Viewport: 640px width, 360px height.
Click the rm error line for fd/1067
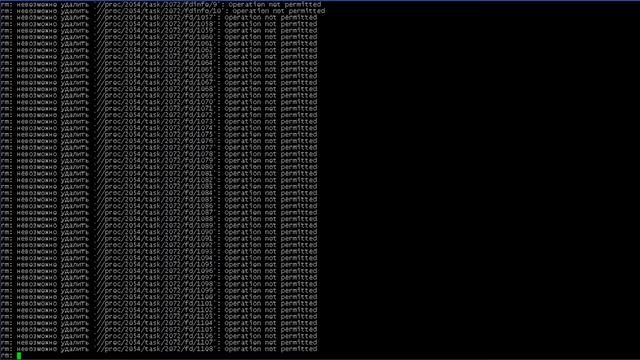point(158,83)
